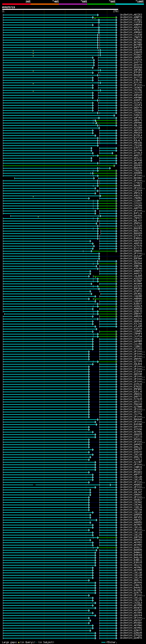
Task: Select the UniRef100_A4H3Y8 label
Action: pos(131,241)
